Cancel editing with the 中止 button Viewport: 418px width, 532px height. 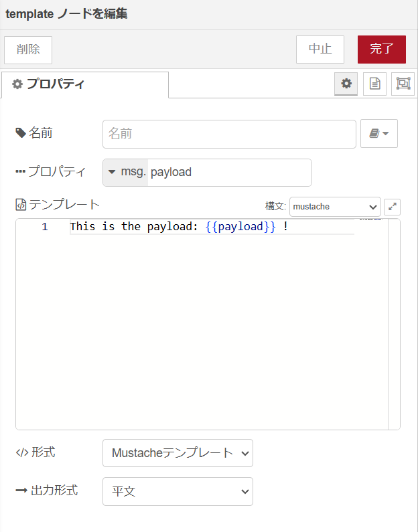point(320,50)
